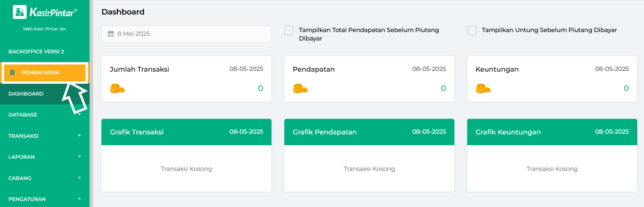Click coins icon in Pendapatan card
The image size is (644, 207).
pos(300,88)
